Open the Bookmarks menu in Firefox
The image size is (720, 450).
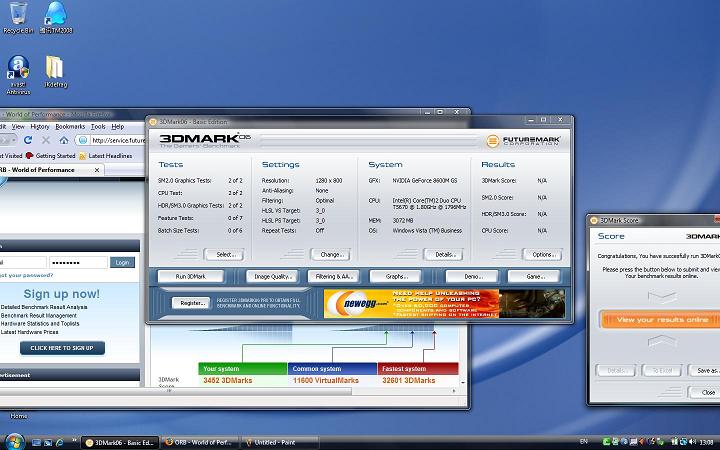[70, 127]
